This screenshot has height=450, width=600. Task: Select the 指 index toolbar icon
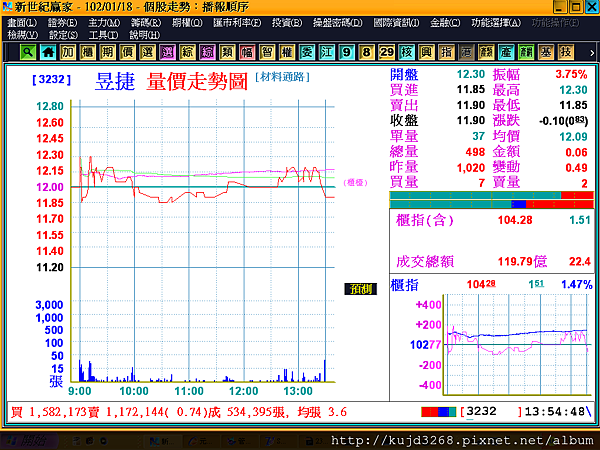(x=446, y=52)
